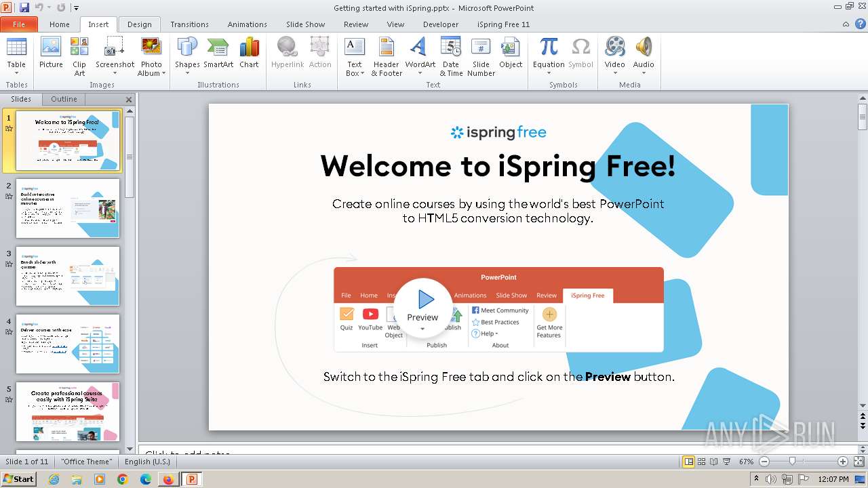
Task: Click the English (U.S.) language indicator
Action: tap(147, 462)
